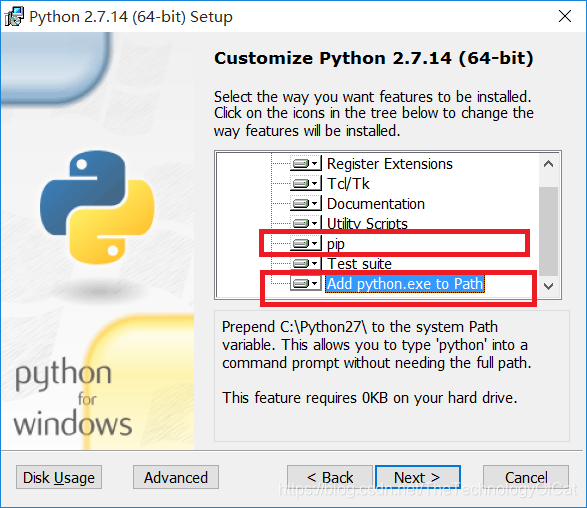This screenshot has height=508, width=587.
Task: Click the scroll down arrow of feature tree
Action: click(548, 286)
